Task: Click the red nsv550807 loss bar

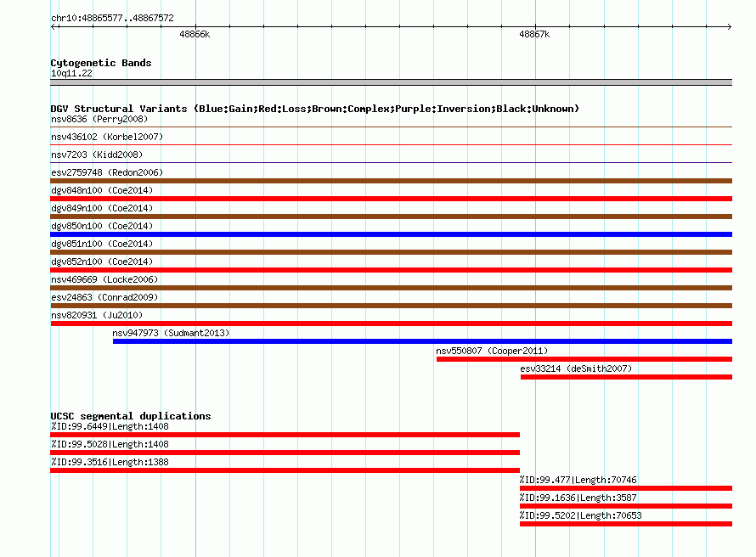Action: 584,359
